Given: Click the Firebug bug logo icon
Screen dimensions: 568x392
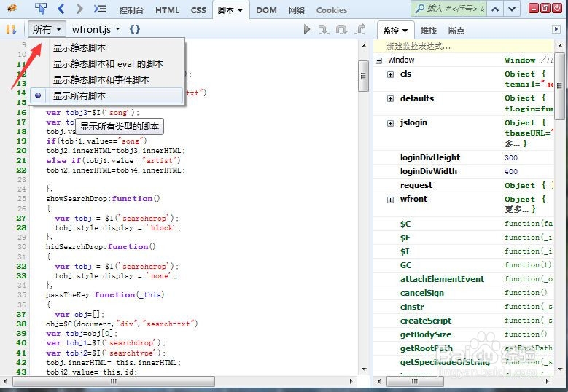Looking at the screenshot, I should point(12,9).
